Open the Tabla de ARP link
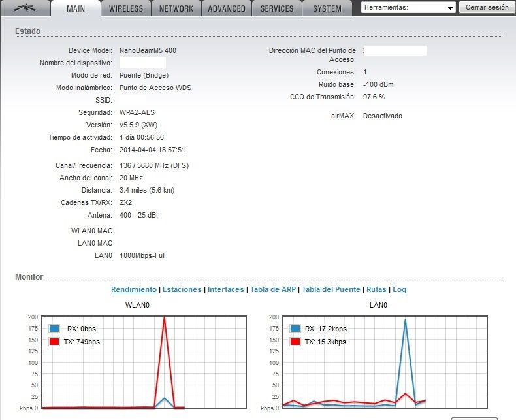This screenshot has width=516, height=420. pyautogui.click(x=272, y=289)
